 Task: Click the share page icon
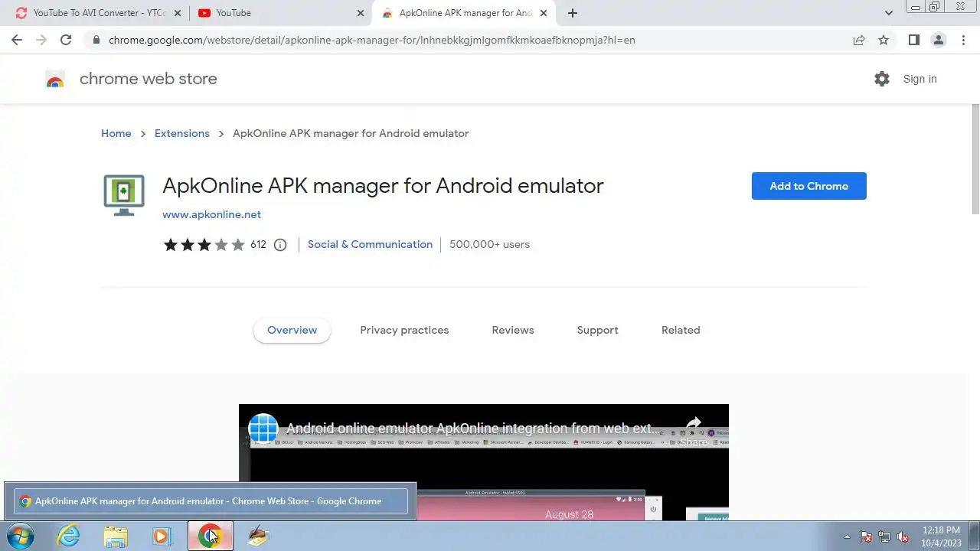pyautogui.click(x=859, y=40)
